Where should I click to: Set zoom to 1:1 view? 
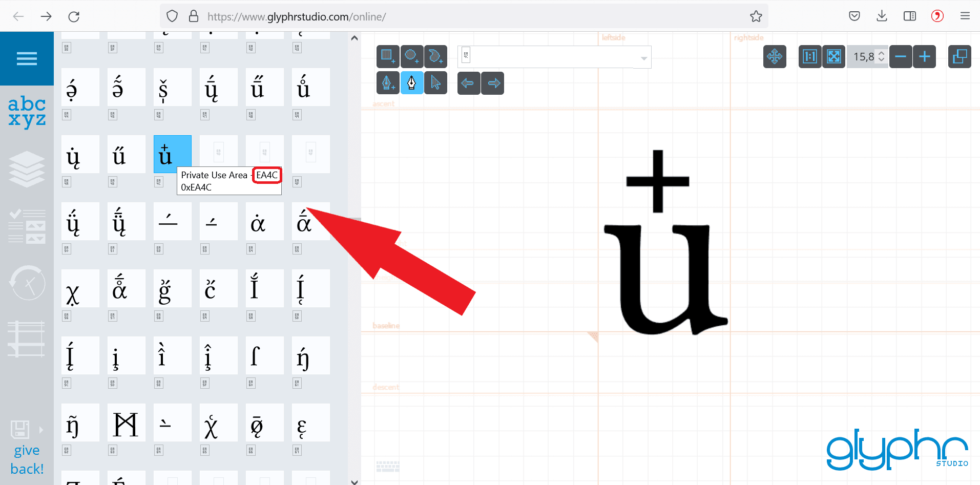(x=809, y=56)
